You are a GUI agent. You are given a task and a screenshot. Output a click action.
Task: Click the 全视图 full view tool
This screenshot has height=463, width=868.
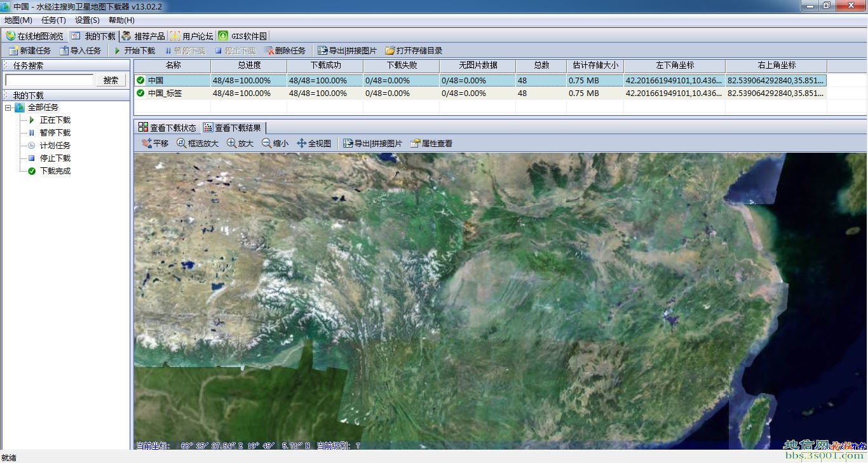coord(314,144)
